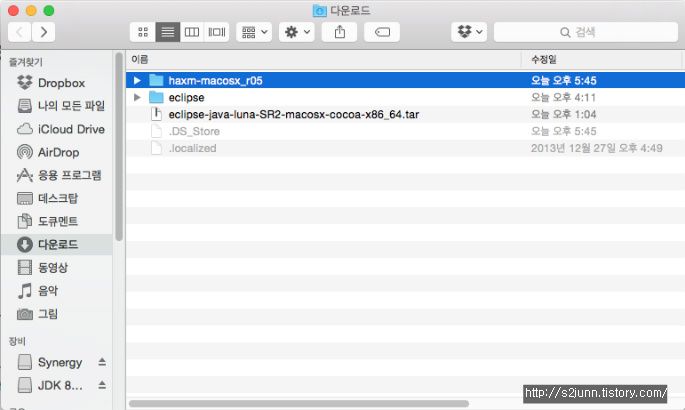Open the item arrangement dropdown

254,32
